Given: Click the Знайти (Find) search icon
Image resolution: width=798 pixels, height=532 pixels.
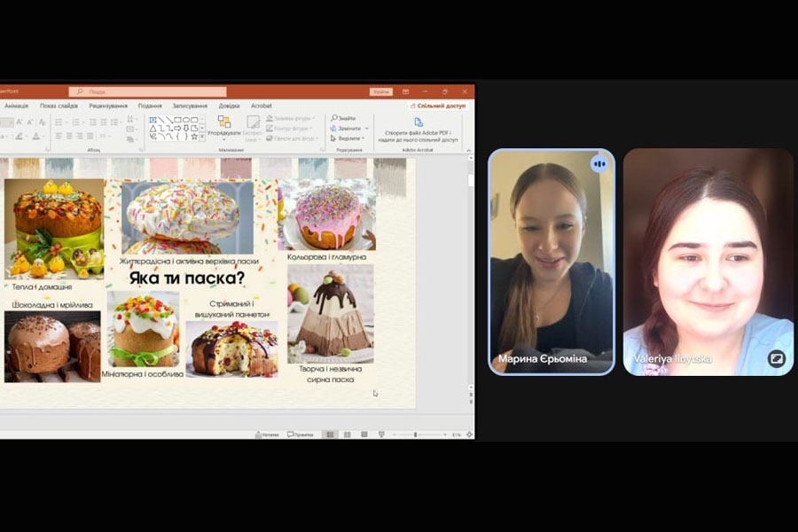Looking at the screenshot, I should pos(334,118).
